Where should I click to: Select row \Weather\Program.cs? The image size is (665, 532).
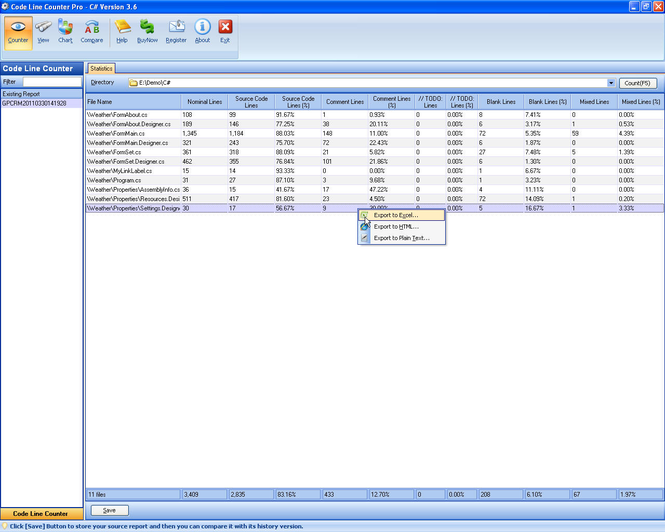(x=375, y=180)
